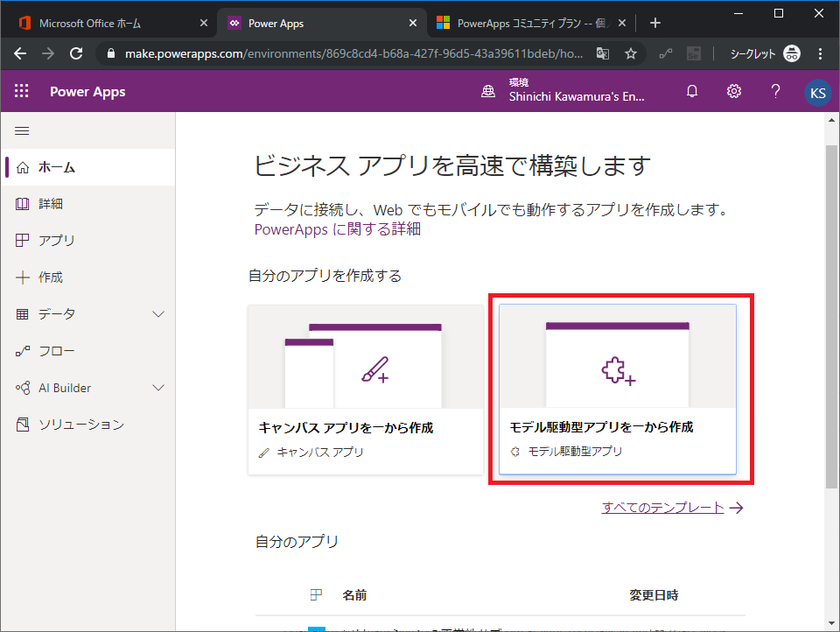View site lock information

111,53
